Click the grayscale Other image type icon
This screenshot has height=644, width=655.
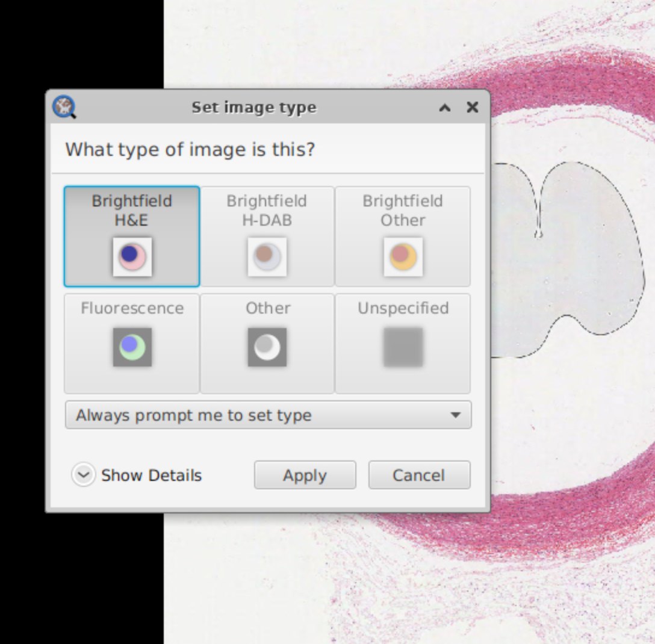coord(267,347)
